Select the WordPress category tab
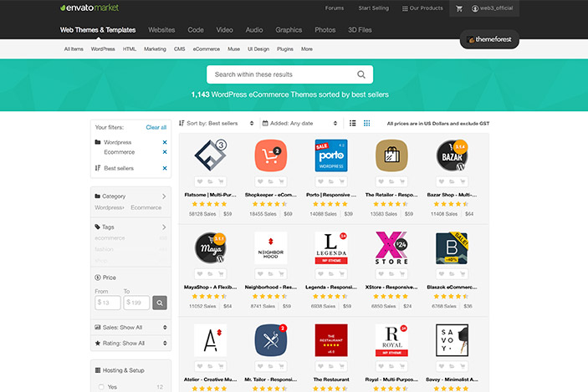The image size is (588, 392). (103, 49)
